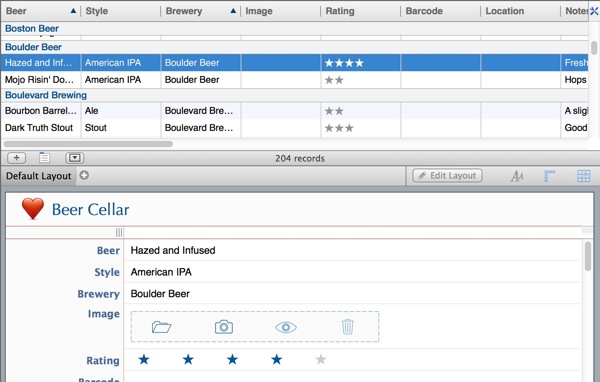Click the Location column header

click(x=520, y=11)
